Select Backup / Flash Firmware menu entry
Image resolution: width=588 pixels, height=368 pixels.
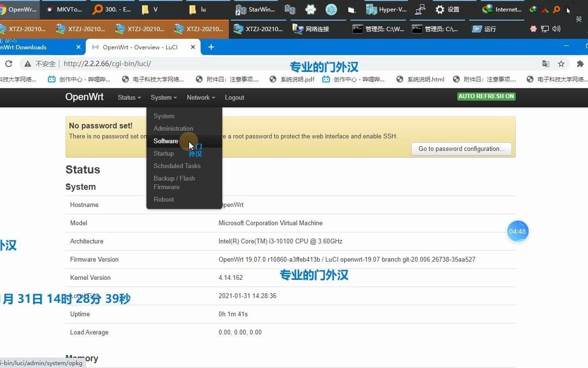click(174, 183)
